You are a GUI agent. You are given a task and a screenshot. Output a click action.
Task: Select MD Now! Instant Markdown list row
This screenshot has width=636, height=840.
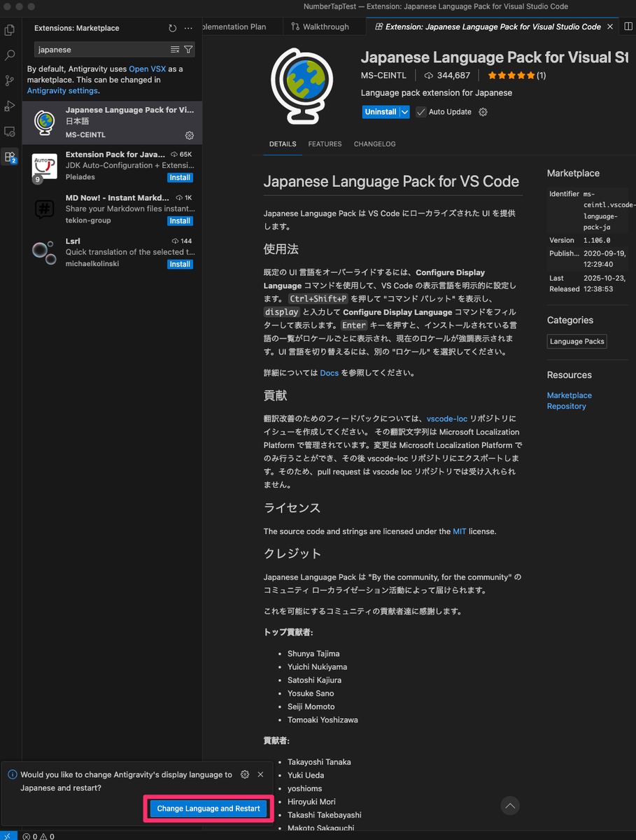pyautogui.click(x=112, y=209)
